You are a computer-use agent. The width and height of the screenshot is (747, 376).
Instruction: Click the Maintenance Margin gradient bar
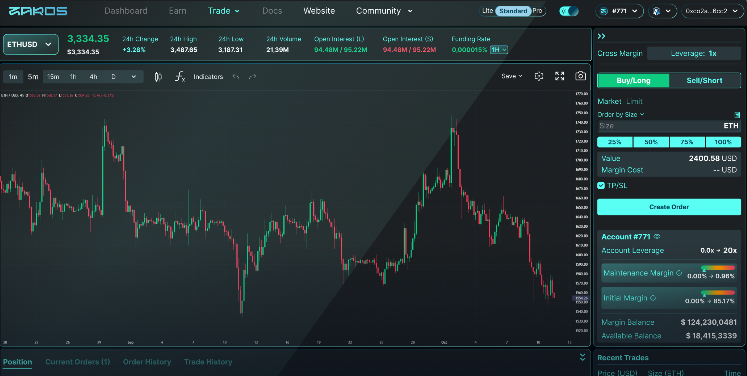pyautogui.click(x=718, y=268)
